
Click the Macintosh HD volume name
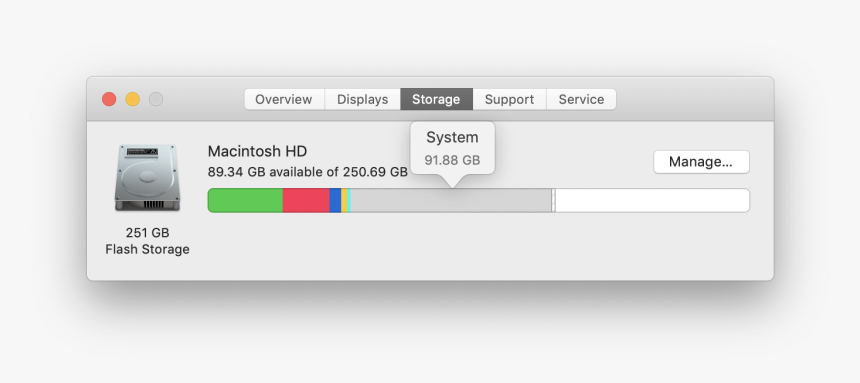coord(257,151)
